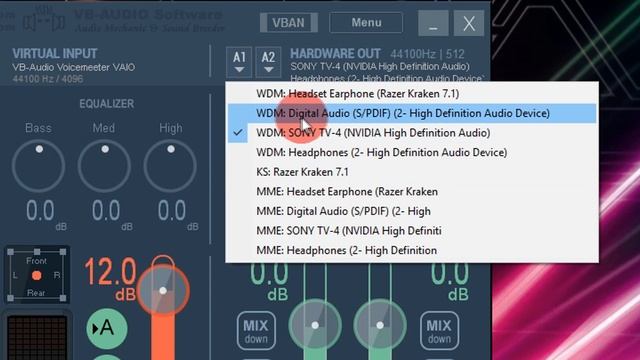Click the 44100 Hz / 4096 input info
The image size is (640, 360).
pyautogui.click(x=48, y=79)
